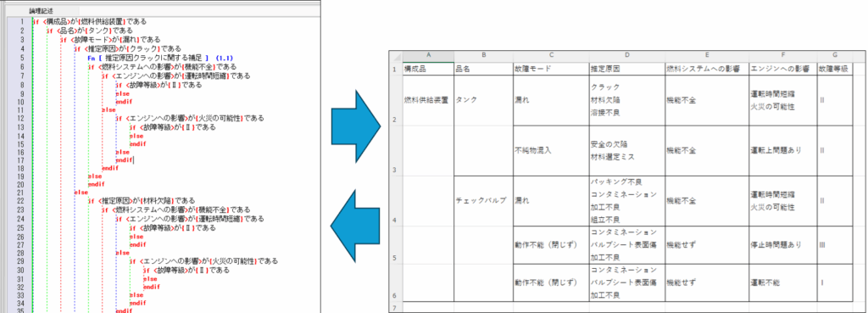Click the select-all corner of spreadsheet

coord(395,55)
